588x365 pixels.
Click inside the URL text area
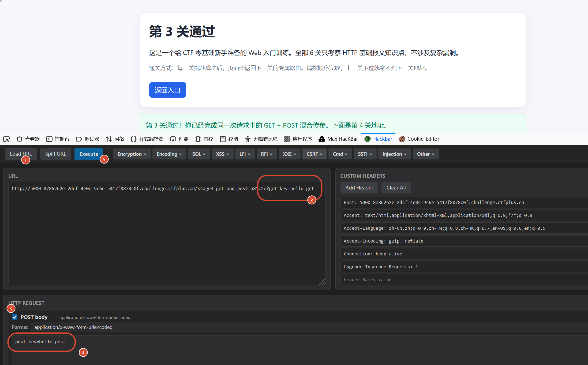(x=167, y=233)
